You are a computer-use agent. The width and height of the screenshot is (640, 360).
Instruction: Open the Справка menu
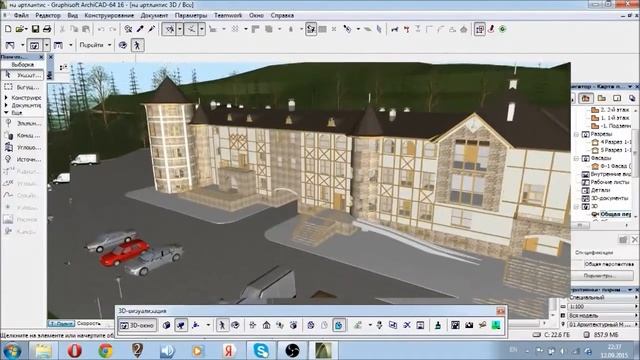[282, 15]
